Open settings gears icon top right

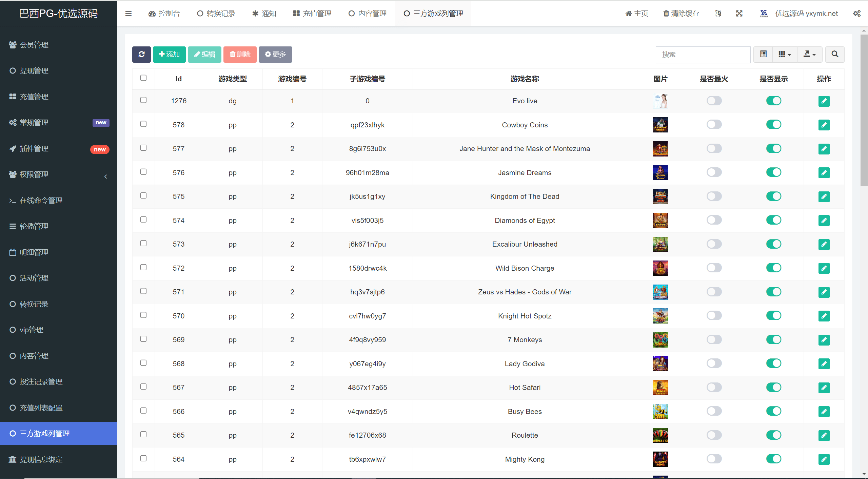point(856,14)
